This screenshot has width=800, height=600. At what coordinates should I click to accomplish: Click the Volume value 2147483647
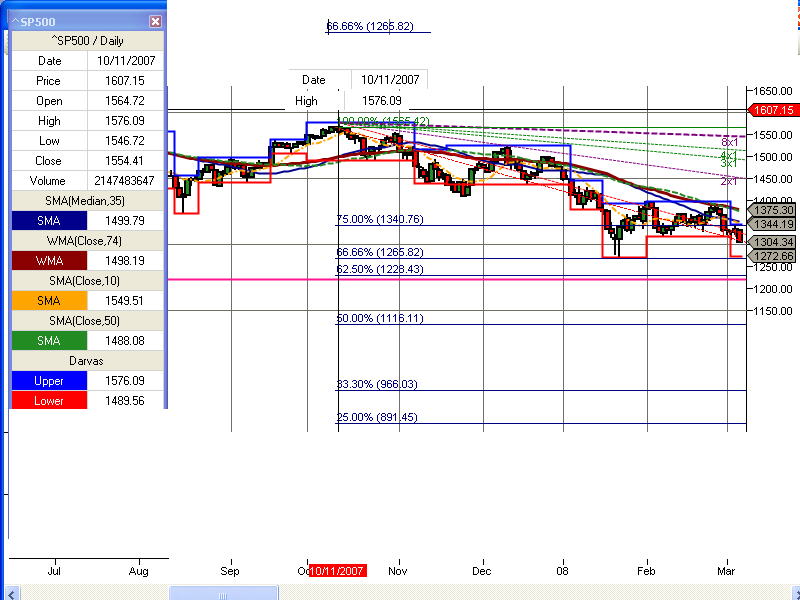click(126, 181)
